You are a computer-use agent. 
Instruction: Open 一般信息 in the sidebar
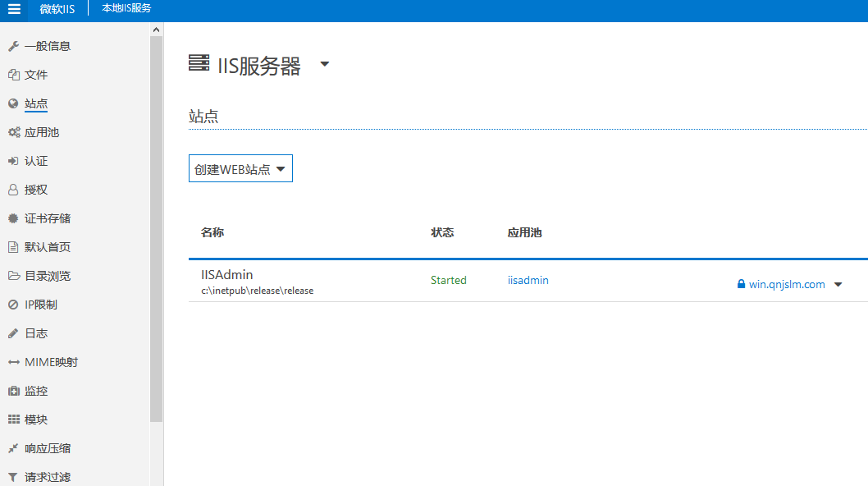48,46
